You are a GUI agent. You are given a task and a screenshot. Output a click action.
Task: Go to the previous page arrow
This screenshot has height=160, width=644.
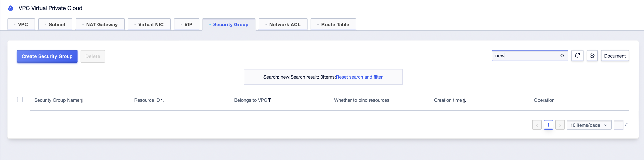pos(537,125)
